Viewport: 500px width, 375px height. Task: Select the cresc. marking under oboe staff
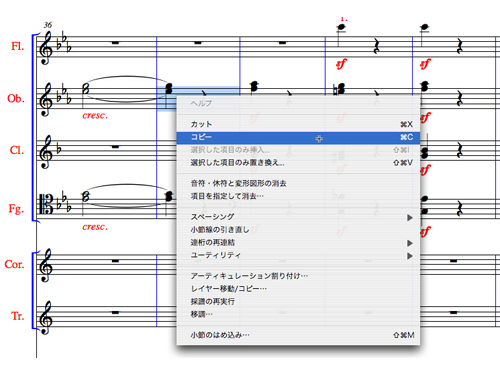coord(95,116)
